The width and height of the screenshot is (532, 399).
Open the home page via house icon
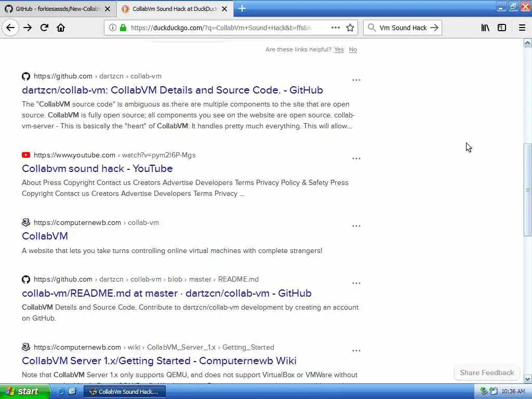pyautogui.click(x=61, y=28)
